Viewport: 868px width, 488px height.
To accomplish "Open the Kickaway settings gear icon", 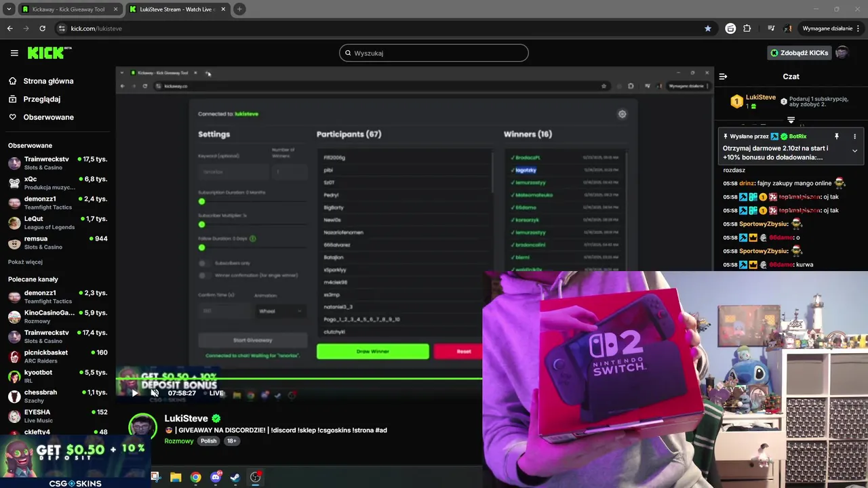I will (622, 114).
